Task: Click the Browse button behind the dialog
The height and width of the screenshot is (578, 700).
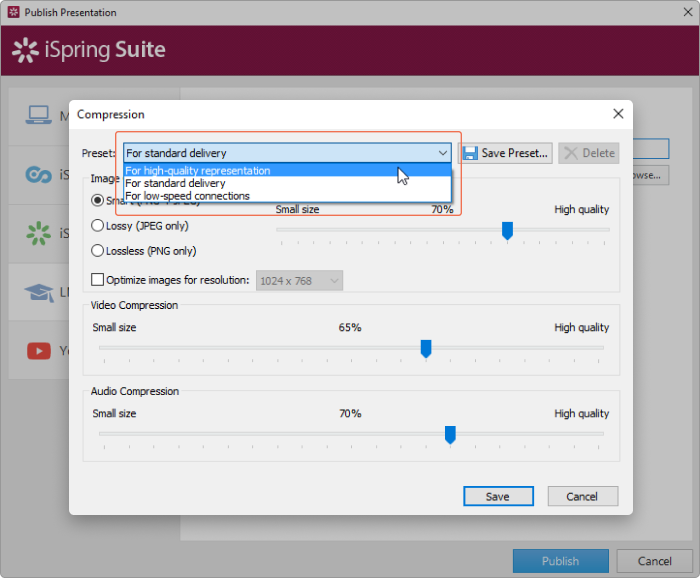Action: click(650, 175)
